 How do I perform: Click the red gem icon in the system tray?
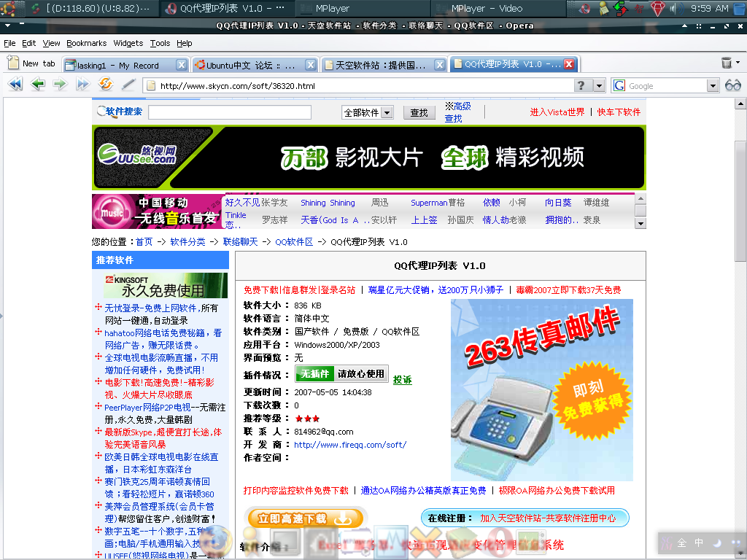(x=658, y=8)
